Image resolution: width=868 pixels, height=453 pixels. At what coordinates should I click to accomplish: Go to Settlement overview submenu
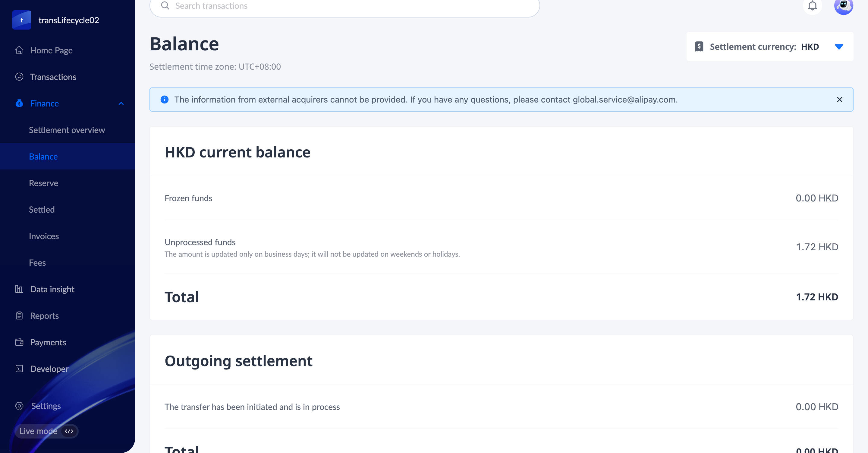click(x=67, y=130)
